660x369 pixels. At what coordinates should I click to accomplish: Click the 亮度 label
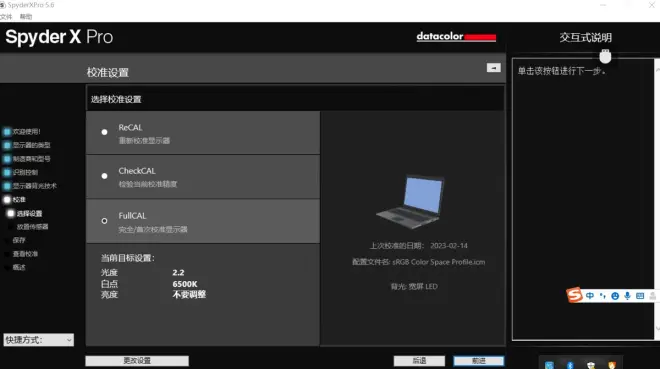click(109, 295)
